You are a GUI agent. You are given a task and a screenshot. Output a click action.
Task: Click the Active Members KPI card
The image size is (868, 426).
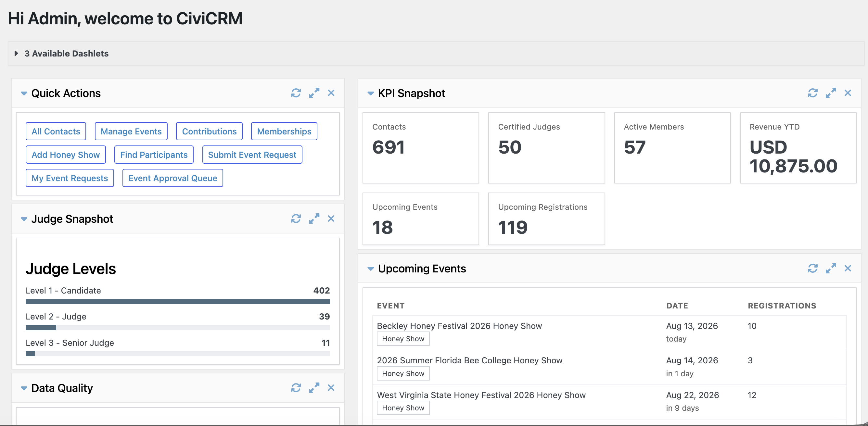[x=672, y=148]
